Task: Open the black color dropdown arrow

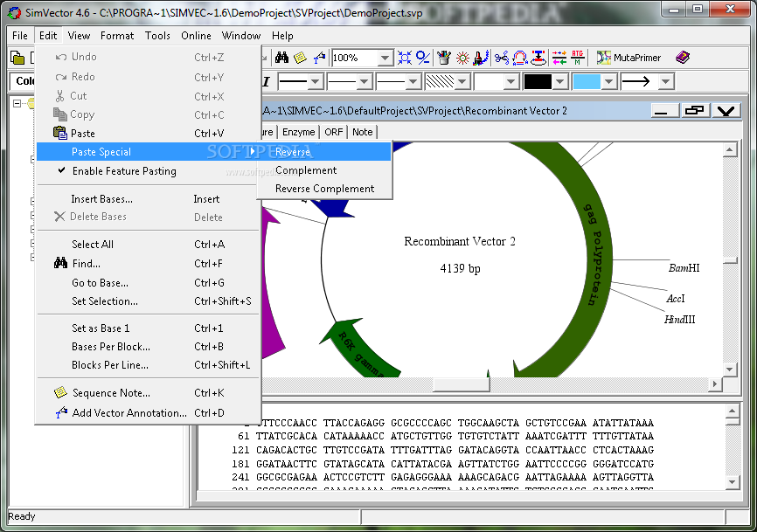Action: click(560, 81)
